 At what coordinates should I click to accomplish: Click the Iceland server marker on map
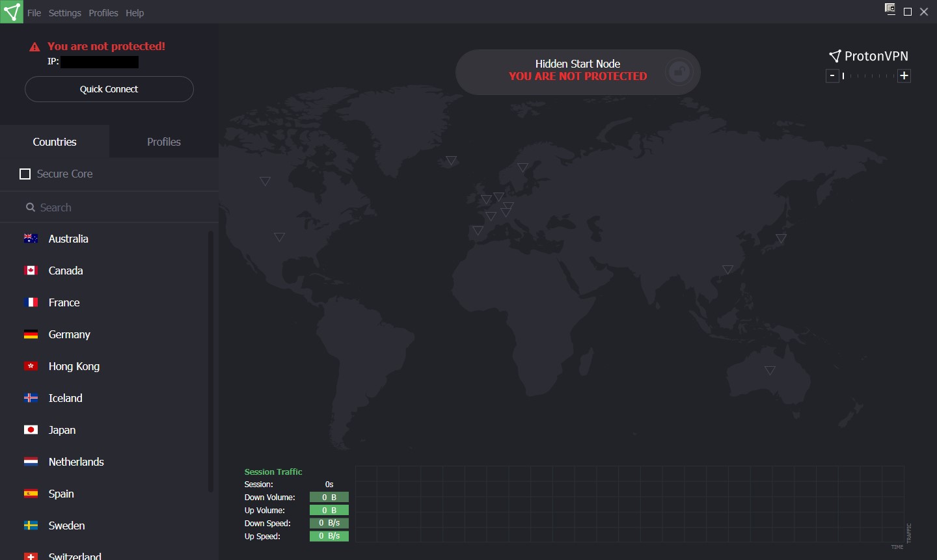[451, 160]
